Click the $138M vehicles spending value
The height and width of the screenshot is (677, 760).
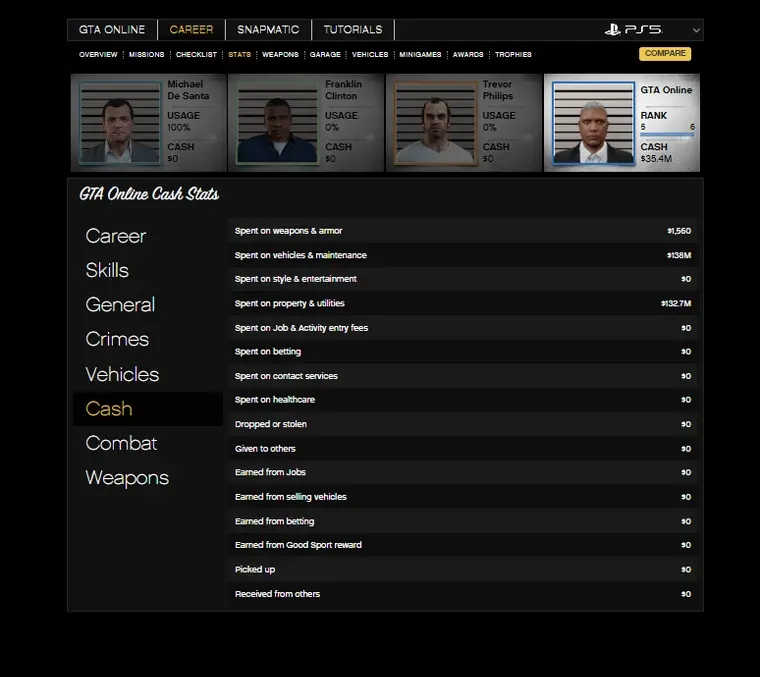pos(679,255)
